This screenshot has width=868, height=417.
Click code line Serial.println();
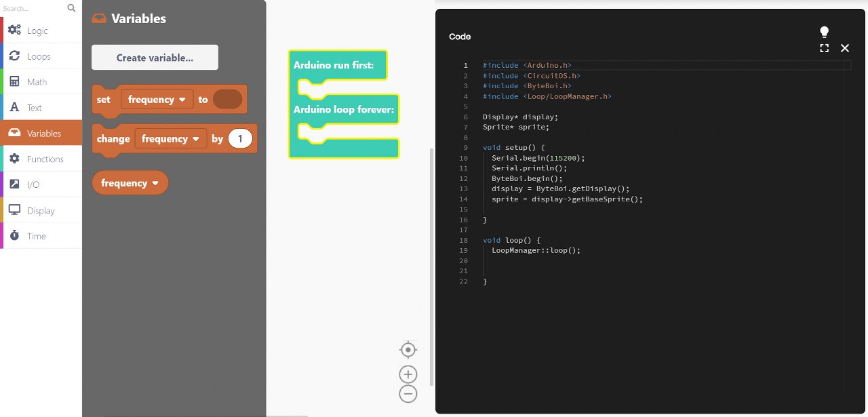[x=530, y=168]
